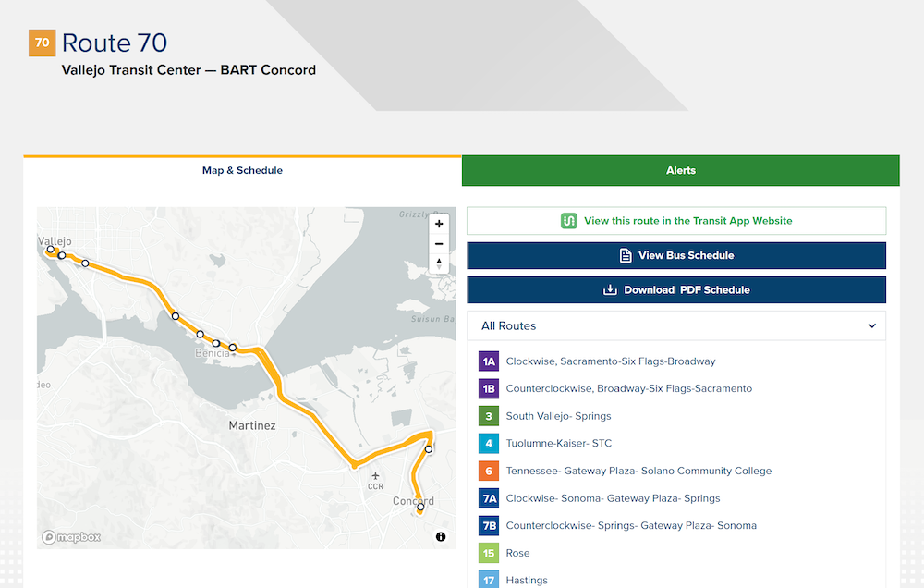Click the Route 70 heading
The width and height of the screenshot is (924, 588).
click(115, 43)
